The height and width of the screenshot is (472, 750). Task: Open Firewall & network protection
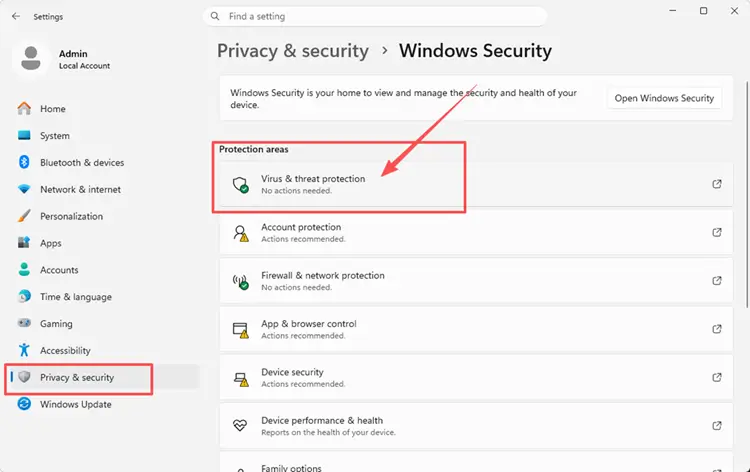[x=476, y=281]
